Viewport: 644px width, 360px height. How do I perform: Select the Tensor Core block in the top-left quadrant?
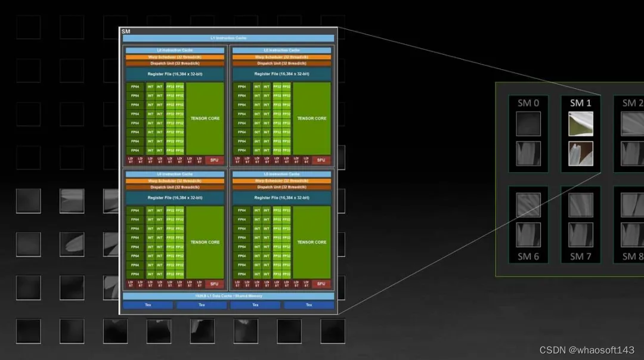205,119
